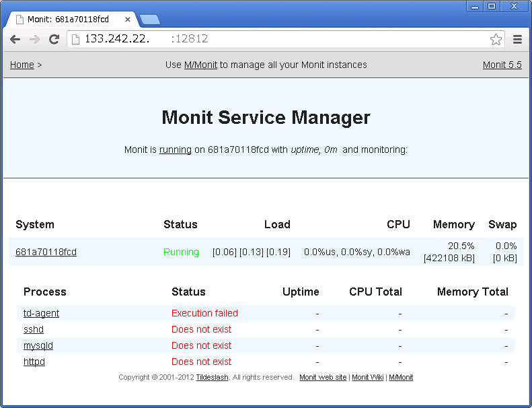Open a new browser tab

pos(149,19)
